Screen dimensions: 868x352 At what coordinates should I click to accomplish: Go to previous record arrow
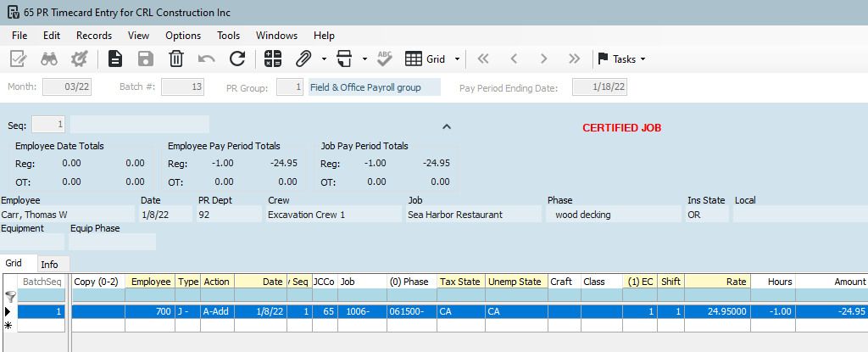point(514,59)
